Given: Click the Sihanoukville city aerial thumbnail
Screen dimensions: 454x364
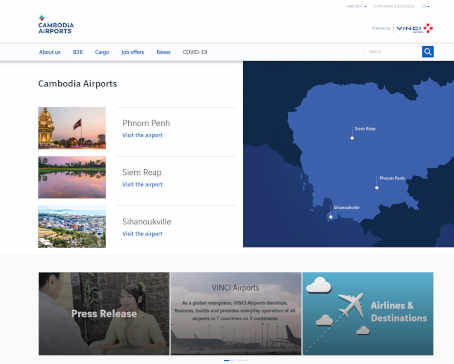Looking at the screenshot, I should tap(72, 227).
